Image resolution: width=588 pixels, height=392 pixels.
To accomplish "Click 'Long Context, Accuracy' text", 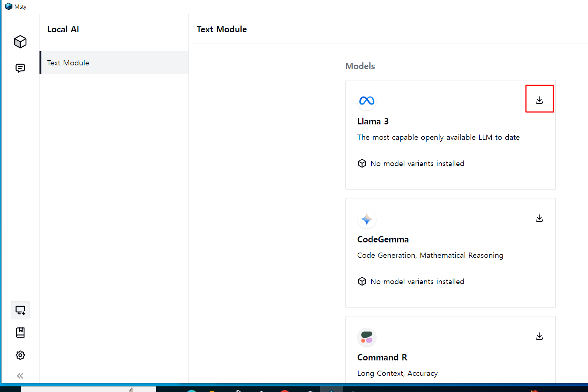I will (398, 374).
